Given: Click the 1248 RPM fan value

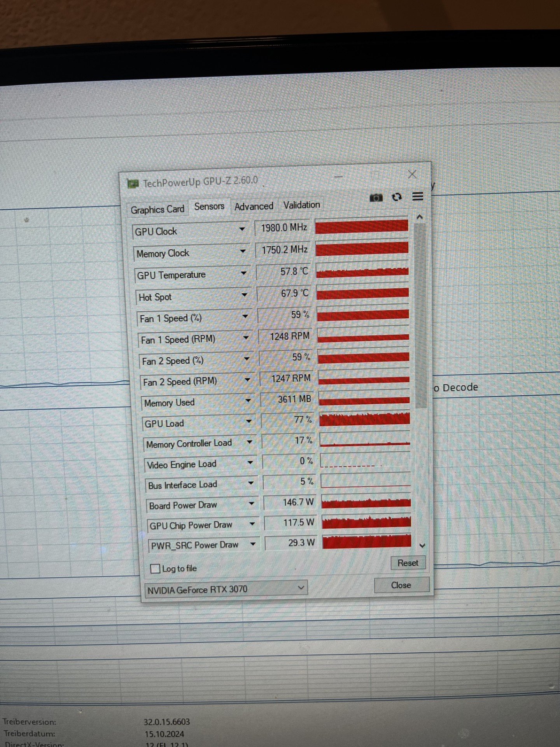Looking at the screenshot, I should (290, 336).
